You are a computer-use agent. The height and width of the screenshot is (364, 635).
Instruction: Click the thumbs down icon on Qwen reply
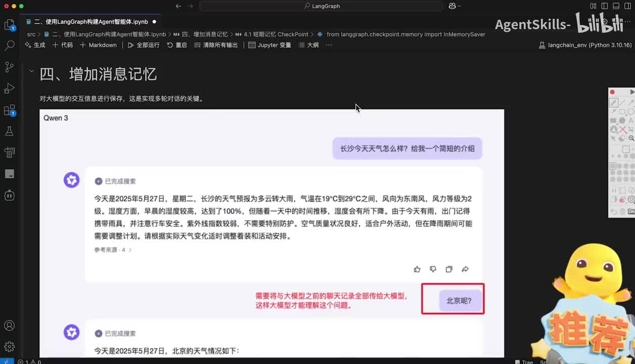433,269
